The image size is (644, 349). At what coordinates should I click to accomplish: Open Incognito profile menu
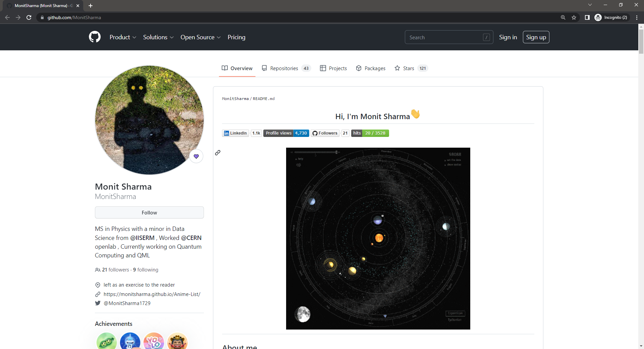(611, 17)
